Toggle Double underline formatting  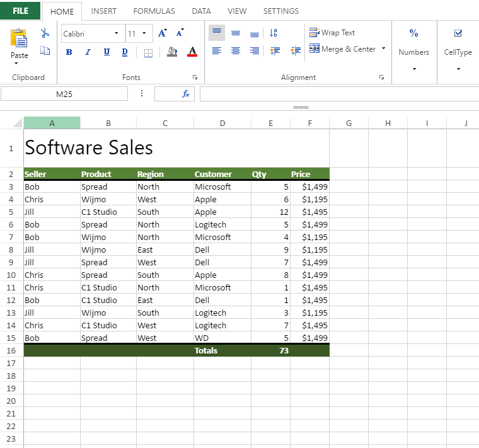pyautogui.click(x=125, y=52)
